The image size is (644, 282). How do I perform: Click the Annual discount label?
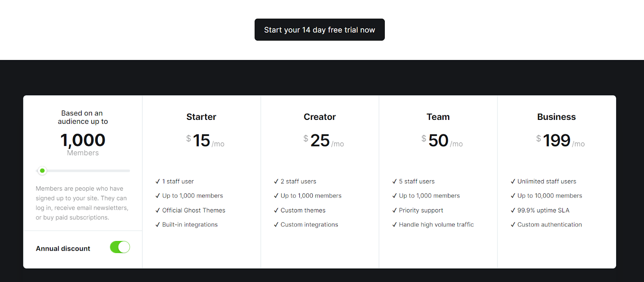(63, 249)
